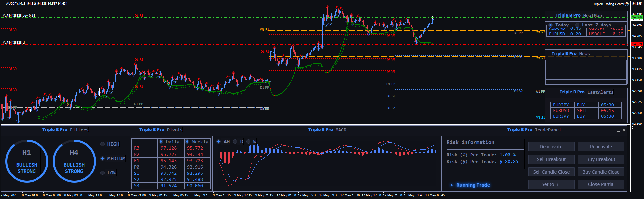The width and height of the screenshot is (644, 199).
Task: Switch MACD to the D timeframe
Action: [x=235, y=142]
